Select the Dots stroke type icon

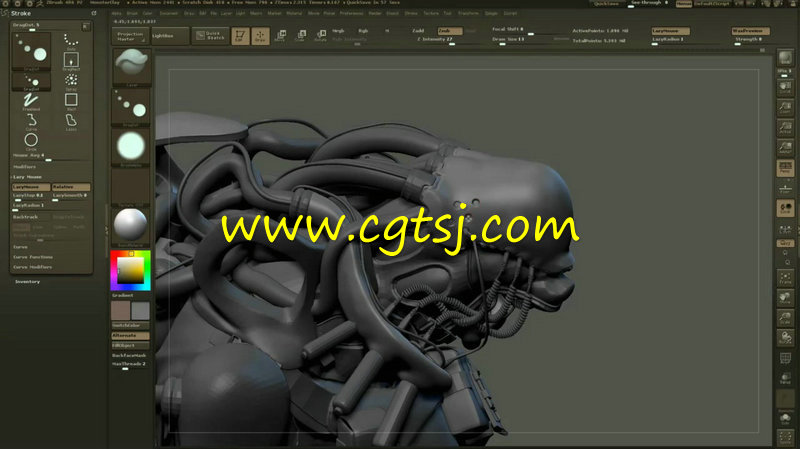click(71, 41)
